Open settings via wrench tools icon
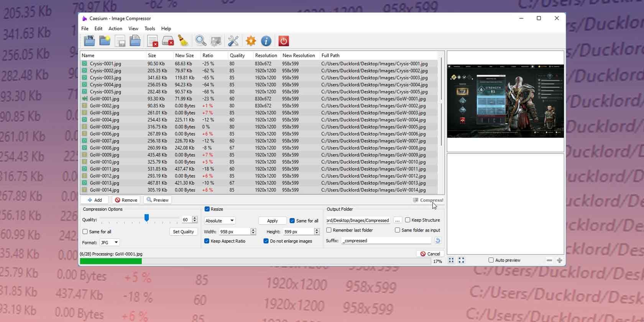The width and height of the screenshot is (644, 322). (233, 41)
